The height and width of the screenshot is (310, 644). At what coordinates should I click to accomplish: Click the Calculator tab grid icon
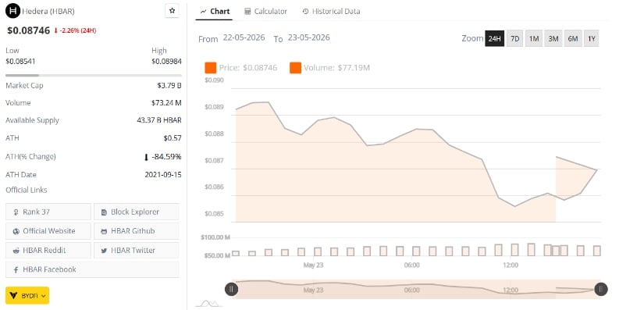tap(247, 12)
